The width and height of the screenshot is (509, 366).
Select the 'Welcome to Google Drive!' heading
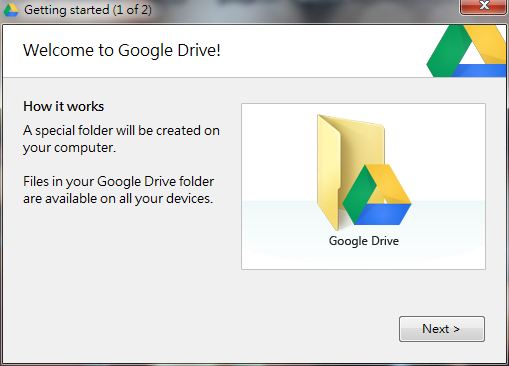click(x=122, y=51)
